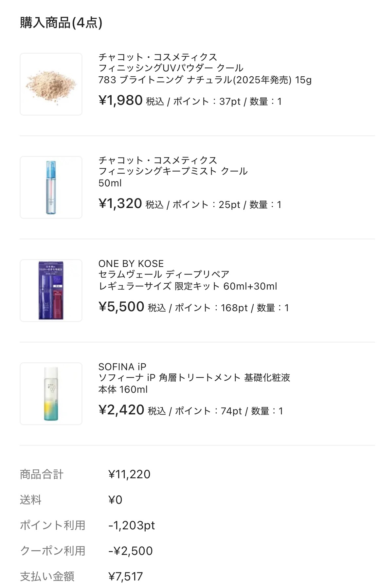Click the ¥2,420 item price
Screen dimensions: 380x588
(x=121, y=410)
